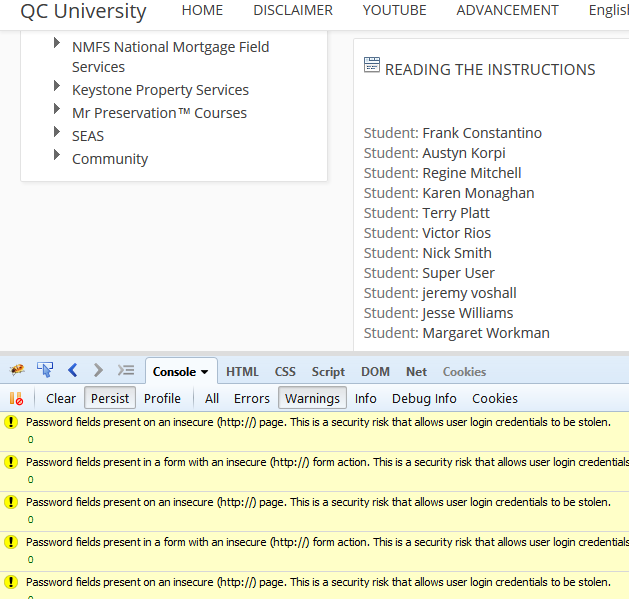Switch to the CSS panel tab
The height and width of the screenshot is (599, 629).
[x=285, y=372]
